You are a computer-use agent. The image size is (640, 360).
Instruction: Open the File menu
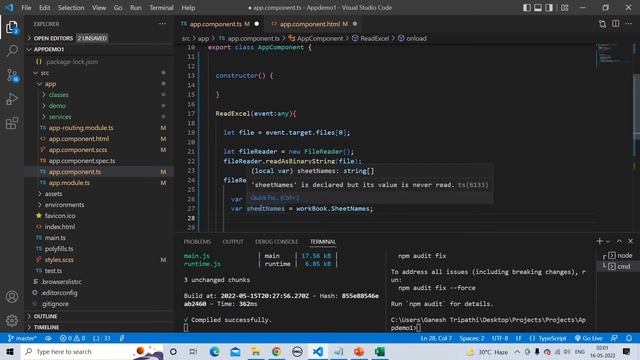[x=26, y=8]
